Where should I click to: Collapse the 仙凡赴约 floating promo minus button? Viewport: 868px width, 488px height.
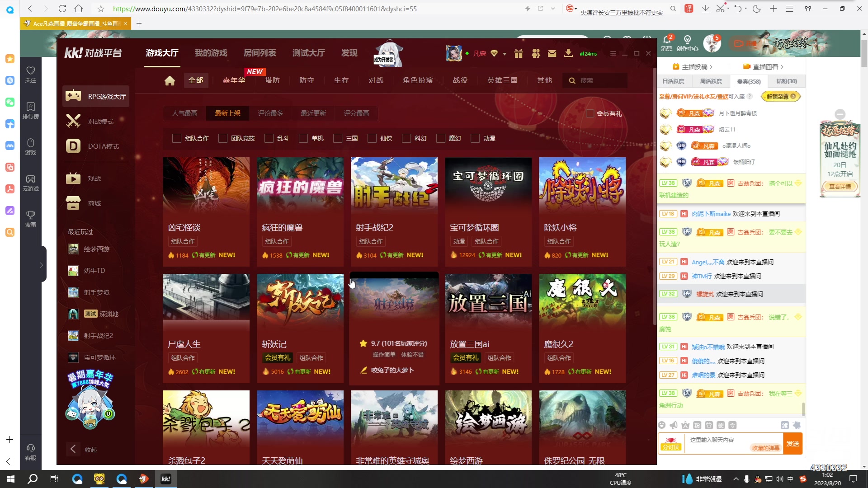pyautogui.click(x=840, y=114)
